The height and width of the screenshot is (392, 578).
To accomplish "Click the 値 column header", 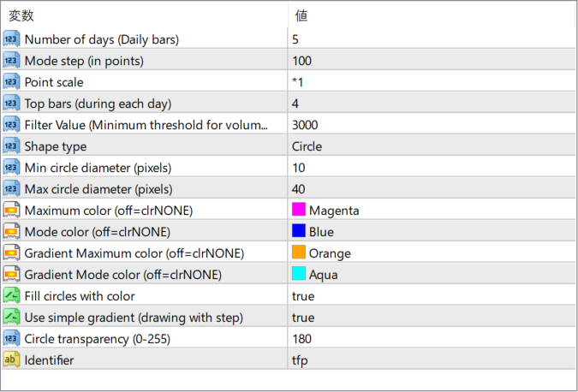I will (x=301, y=15).
